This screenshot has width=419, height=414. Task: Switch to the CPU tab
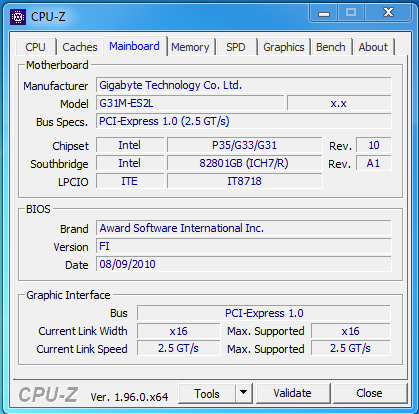click(x=35, y=47)
